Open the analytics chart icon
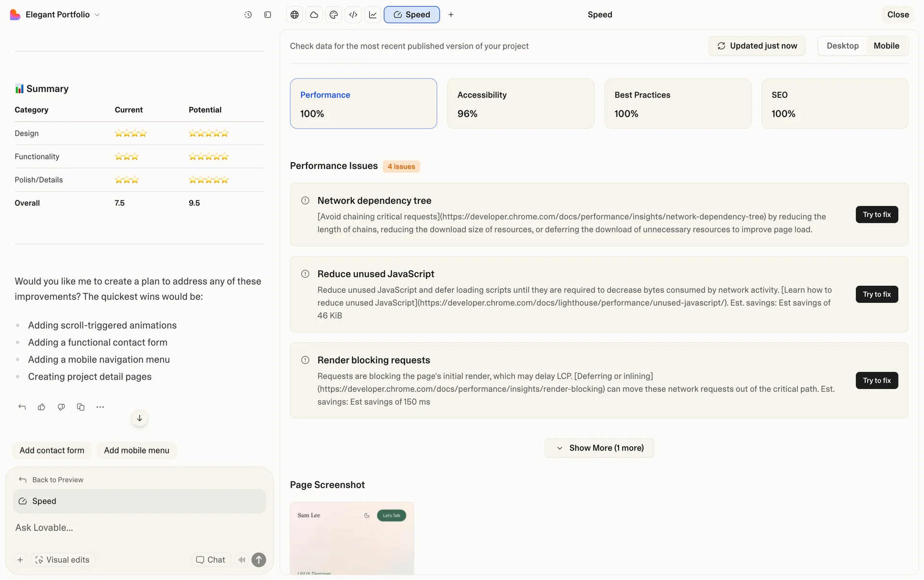924x580 pixels. click(373, 15)
